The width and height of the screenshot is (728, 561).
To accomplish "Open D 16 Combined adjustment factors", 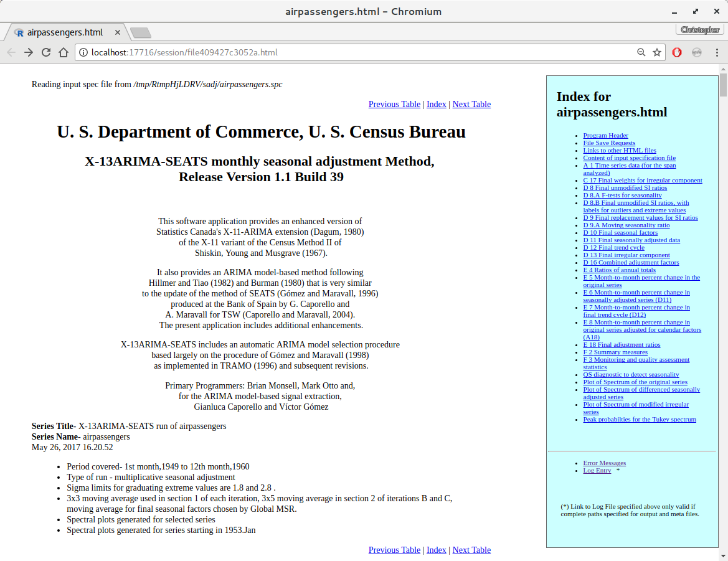I will [x=631, y=262].
